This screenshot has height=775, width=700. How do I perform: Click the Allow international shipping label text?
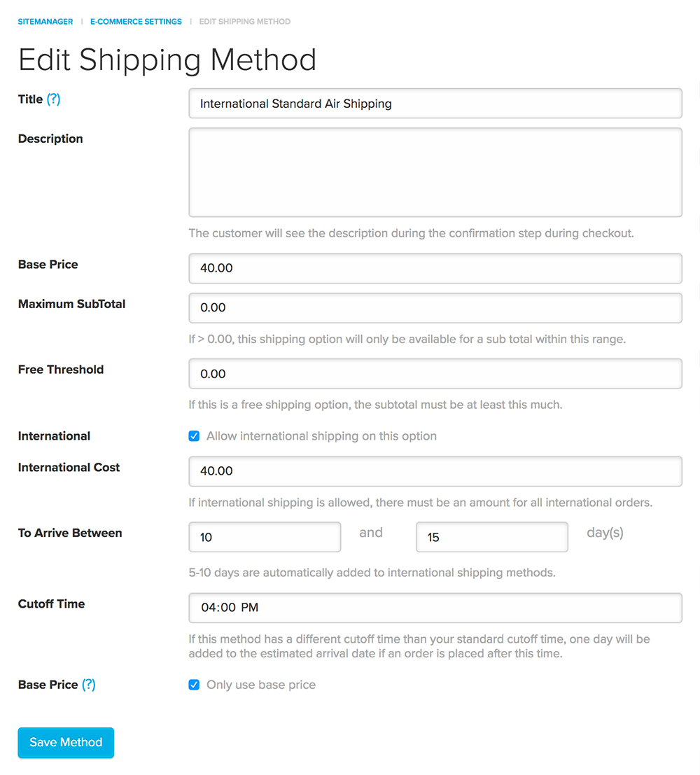321,436
